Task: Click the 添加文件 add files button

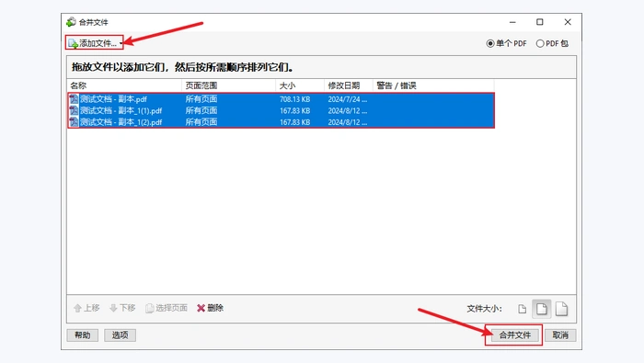Action: (93, 43)
